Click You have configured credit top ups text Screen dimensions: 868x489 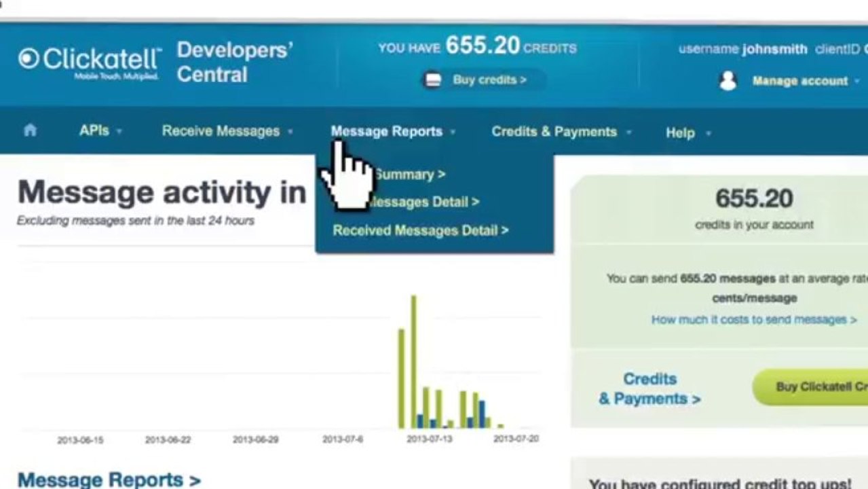[x=720, y=484]
